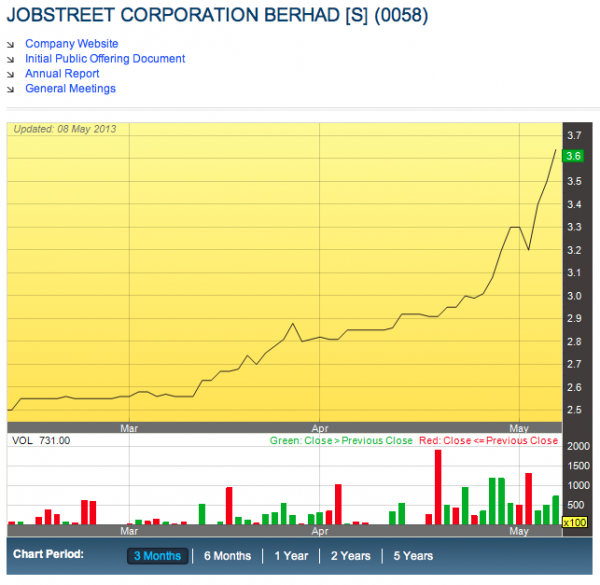Click the arrow icon beside General Meetings
The width and height of the screenshot is (600, 585).
11,89
